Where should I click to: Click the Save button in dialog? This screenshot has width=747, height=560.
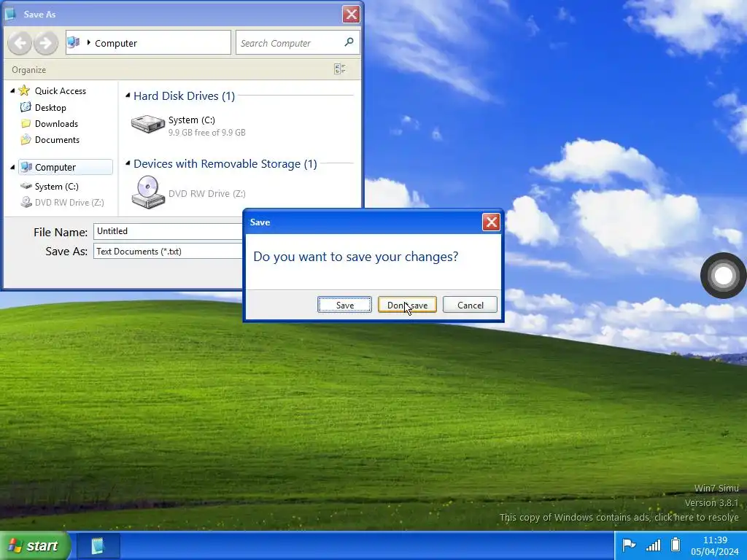tap(344, 305)
